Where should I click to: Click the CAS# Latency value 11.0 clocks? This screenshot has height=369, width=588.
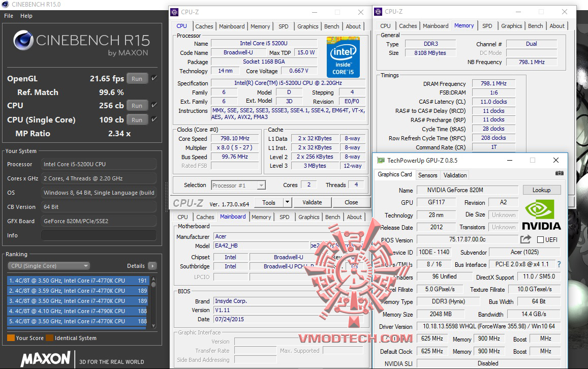coord(493,102)
